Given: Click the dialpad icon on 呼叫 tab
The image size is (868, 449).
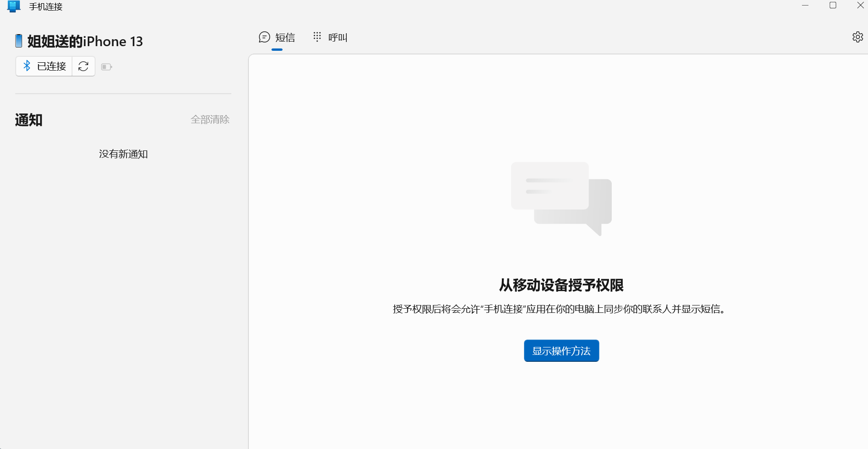Looking at the screenshot, I should pyautogui.click(x=317, y=37).
